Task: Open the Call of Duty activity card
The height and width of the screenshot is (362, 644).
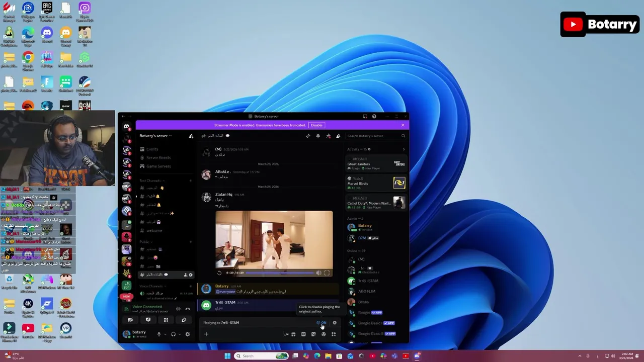Action: [376, 203]
